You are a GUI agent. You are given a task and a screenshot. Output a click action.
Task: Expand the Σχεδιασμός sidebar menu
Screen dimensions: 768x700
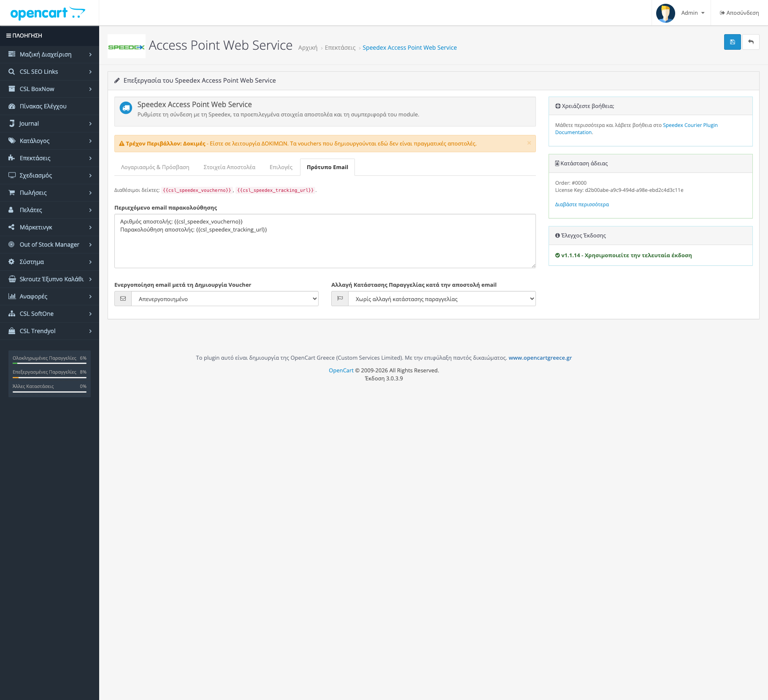point(50,175)
